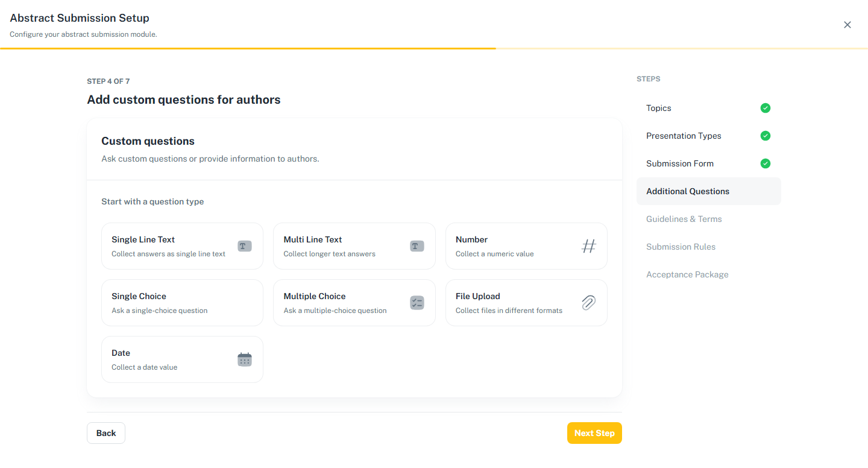Navigate to the Submission Rules step
This screenshot has width=868, height=468.
coord(709,247)
